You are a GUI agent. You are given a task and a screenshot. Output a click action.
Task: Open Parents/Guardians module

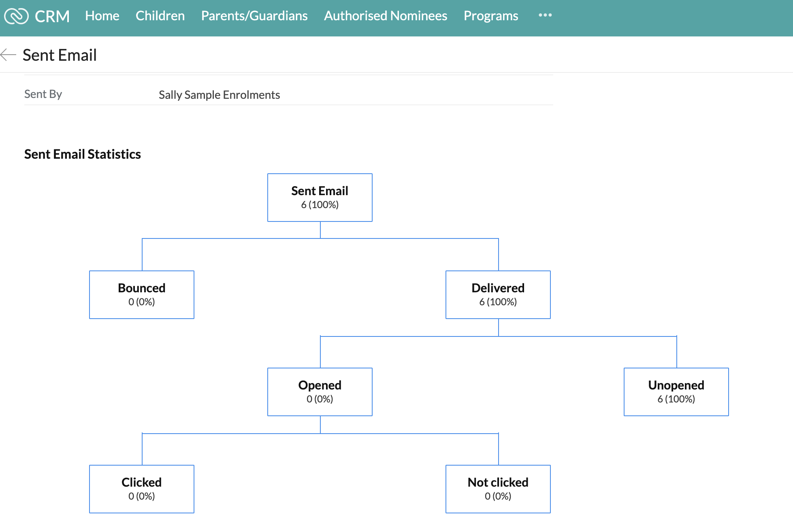click(254, 16)
